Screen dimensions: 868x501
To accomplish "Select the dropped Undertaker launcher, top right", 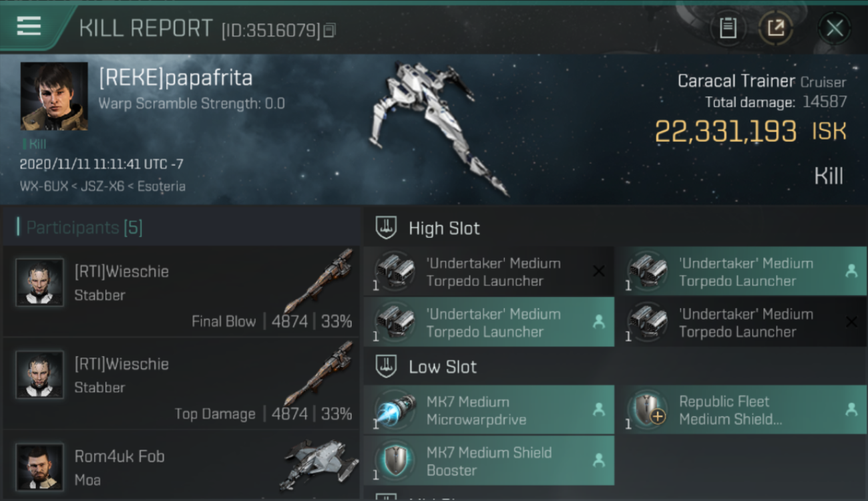I will coord(740,272).
